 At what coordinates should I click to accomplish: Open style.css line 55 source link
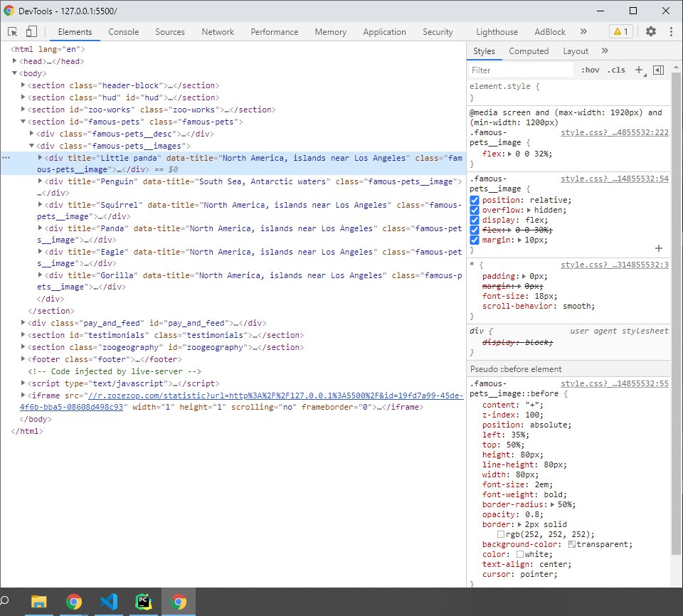(x=614, y=384)
